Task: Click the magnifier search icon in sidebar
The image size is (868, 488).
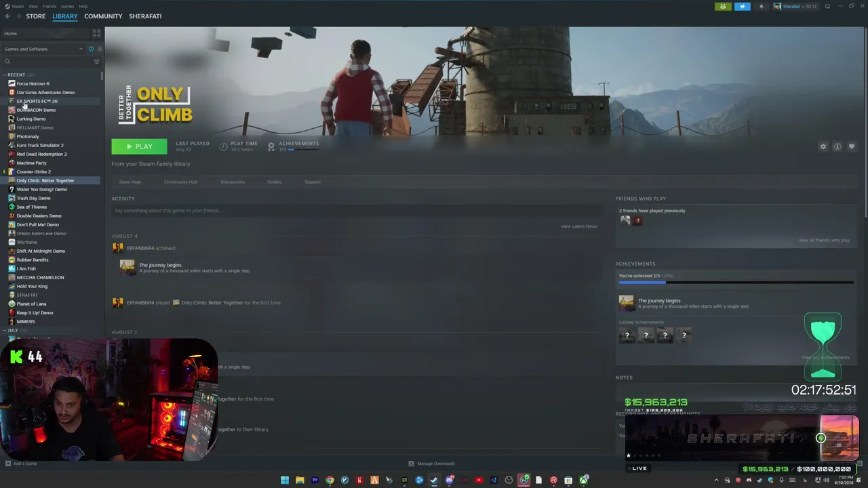Action: click(7, 62)
